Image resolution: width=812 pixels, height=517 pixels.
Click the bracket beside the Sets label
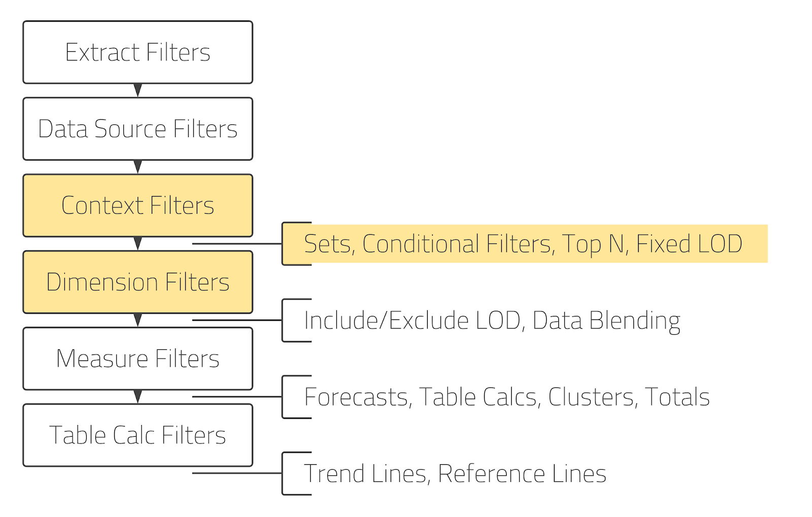[x=283, y=244]
